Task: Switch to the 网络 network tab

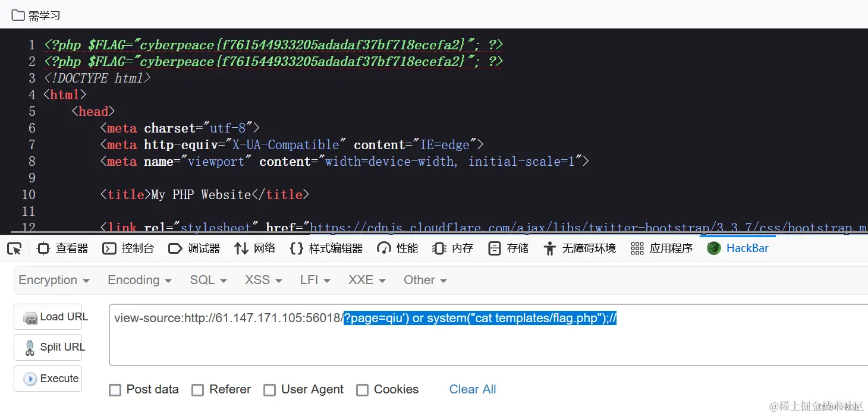Action: (255, 248)
